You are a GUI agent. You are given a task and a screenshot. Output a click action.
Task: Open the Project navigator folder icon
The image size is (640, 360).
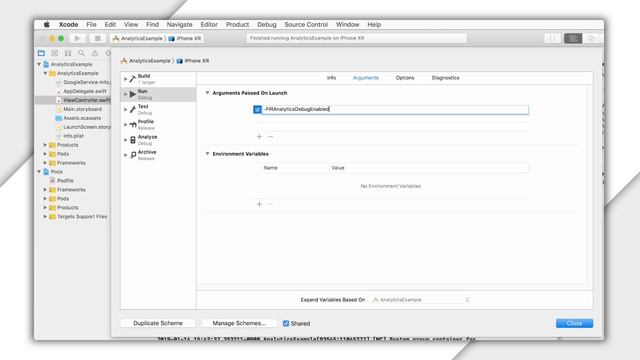pyautogui.click(x=41, y=53)
